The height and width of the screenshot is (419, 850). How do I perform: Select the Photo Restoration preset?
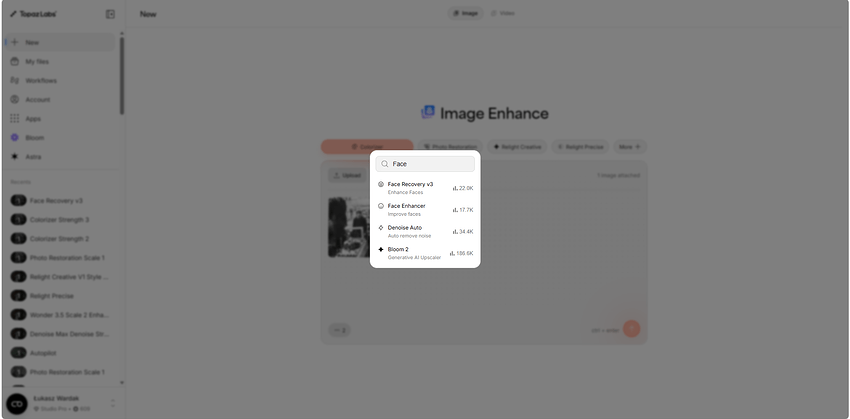pyautogui.click(x=450, y=147)
